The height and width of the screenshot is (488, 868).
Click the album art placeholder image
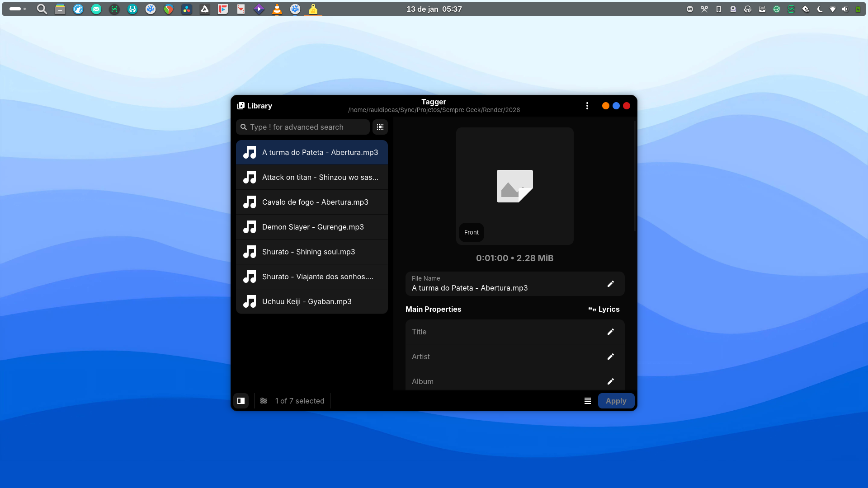pyautogui.click(x=514, y=186)
